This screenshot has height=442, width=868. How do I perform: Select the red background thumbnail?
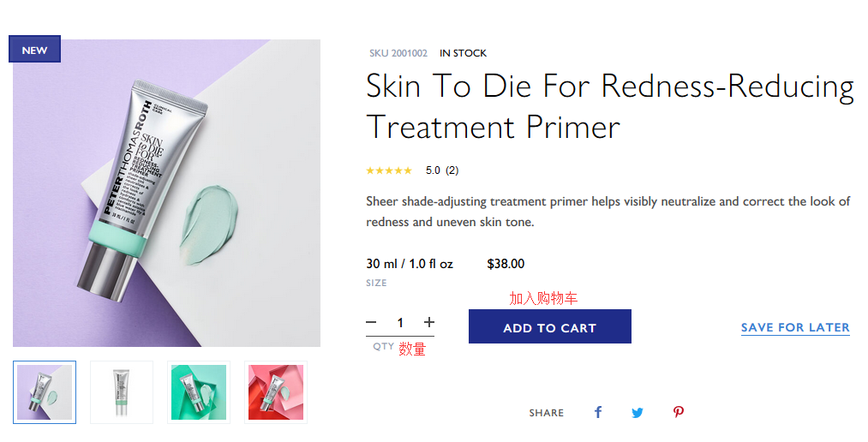click(x=276, y=392)
